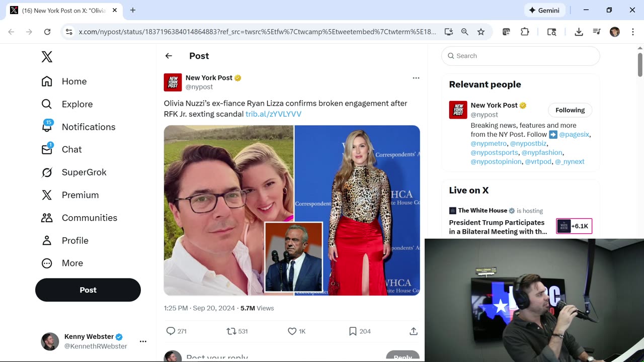
Task: Open the Chat section
Action: tap(61, 149)
